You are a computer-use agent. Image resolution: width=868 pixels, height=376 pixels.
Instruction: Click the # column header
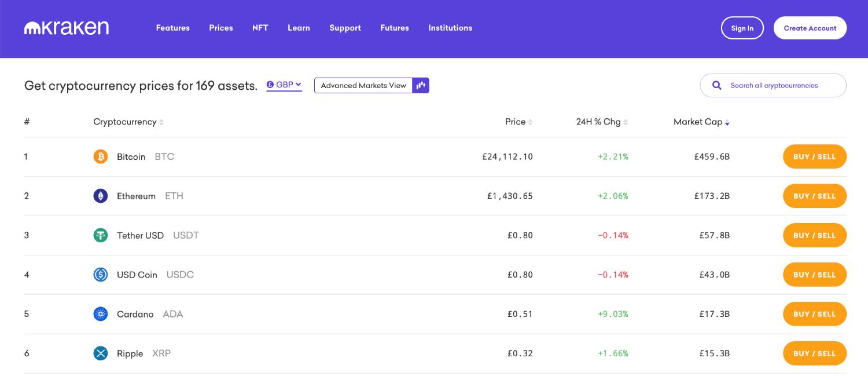point(27,122)
